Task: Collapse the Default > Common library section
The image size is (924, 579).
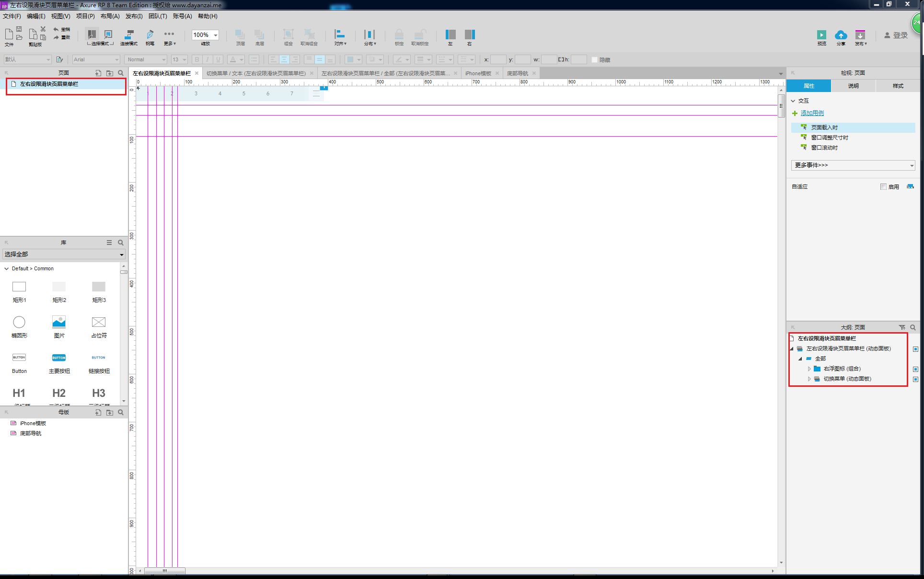Action: (6, 268)
